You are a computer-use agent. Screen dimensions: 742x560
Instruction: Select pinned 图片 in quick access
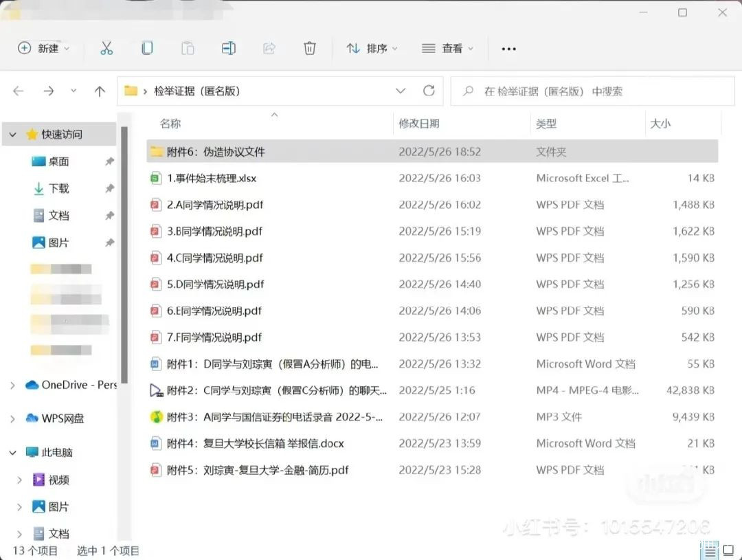pos(58,243)
